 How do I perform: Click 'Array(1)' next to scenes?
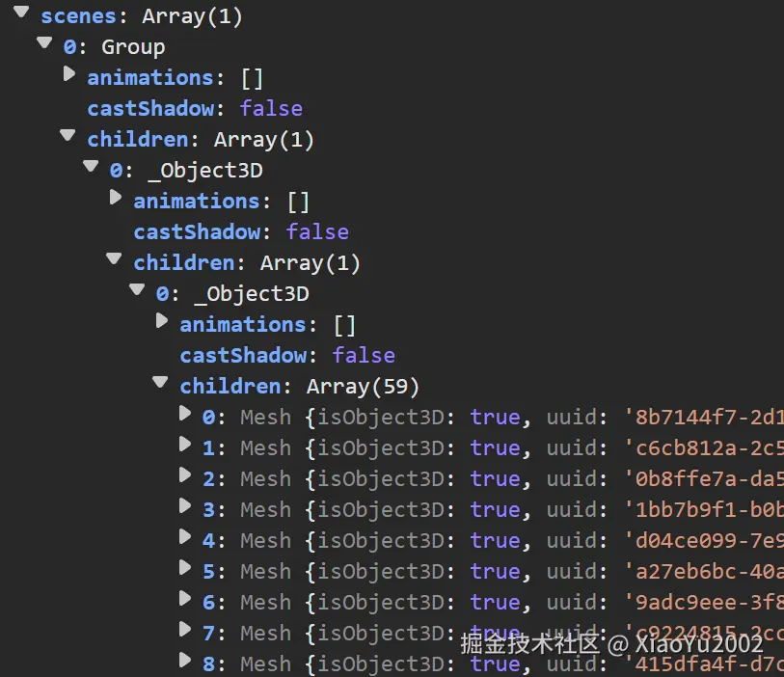(x=193, y=16)
